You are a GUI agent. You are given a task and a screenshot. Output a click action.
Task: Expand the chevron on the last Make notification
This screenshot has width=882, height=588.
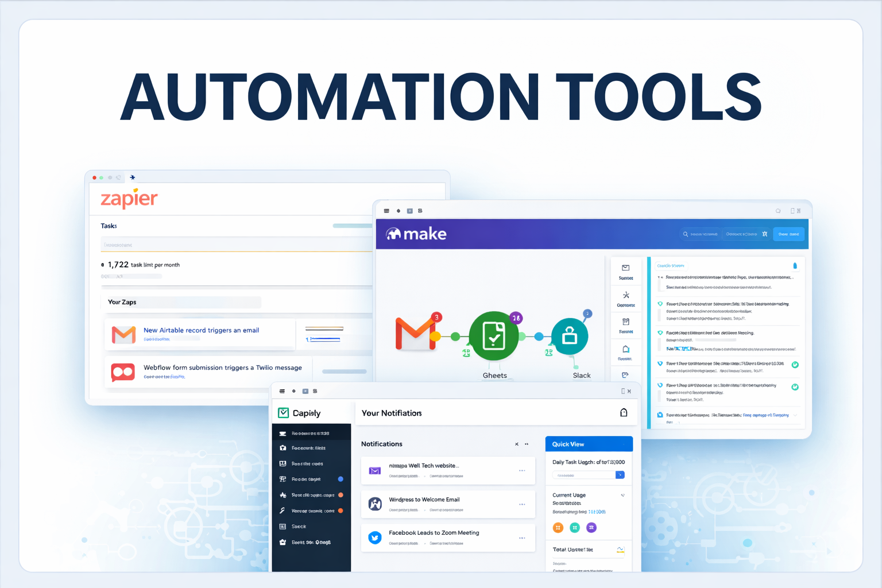tap(795, 415)
